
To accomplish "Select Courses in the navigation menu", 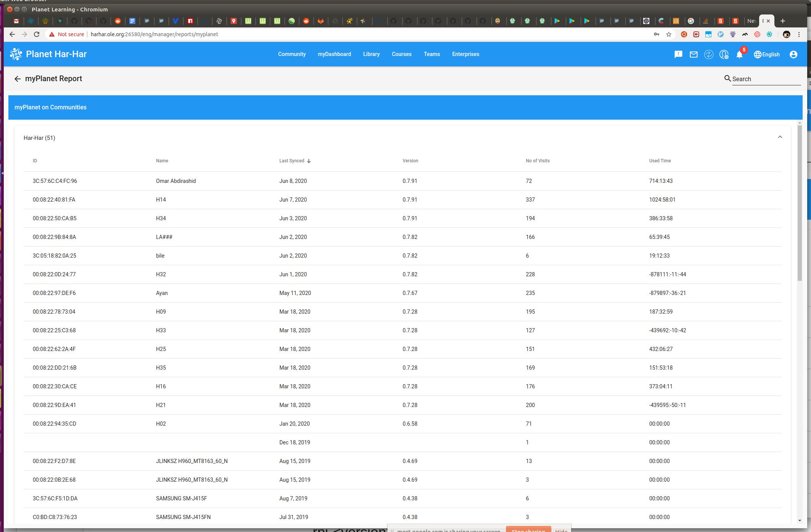I will (401, 54).
